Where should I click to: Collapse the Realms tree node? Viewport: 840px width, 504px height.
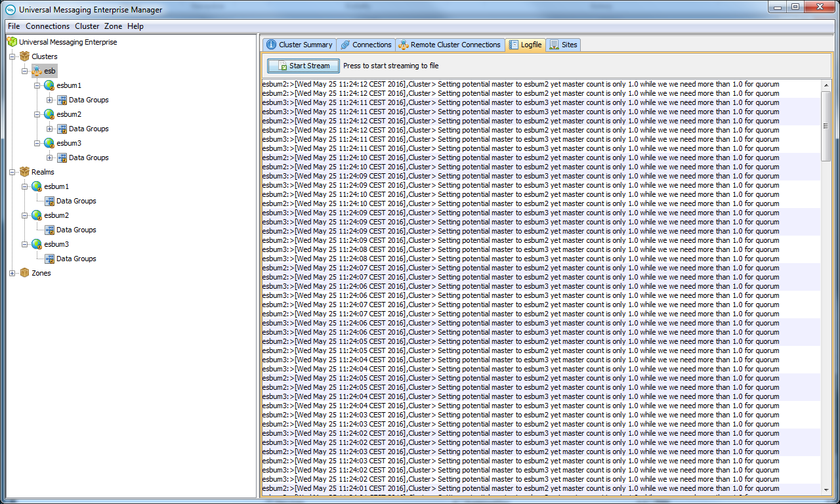point(12,172)
